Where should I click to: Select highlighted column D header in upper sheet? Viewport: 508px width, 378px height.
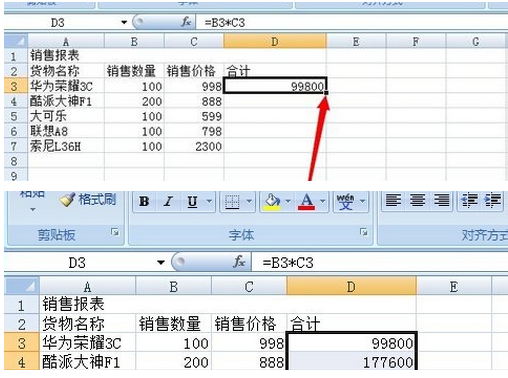[275, 41]
